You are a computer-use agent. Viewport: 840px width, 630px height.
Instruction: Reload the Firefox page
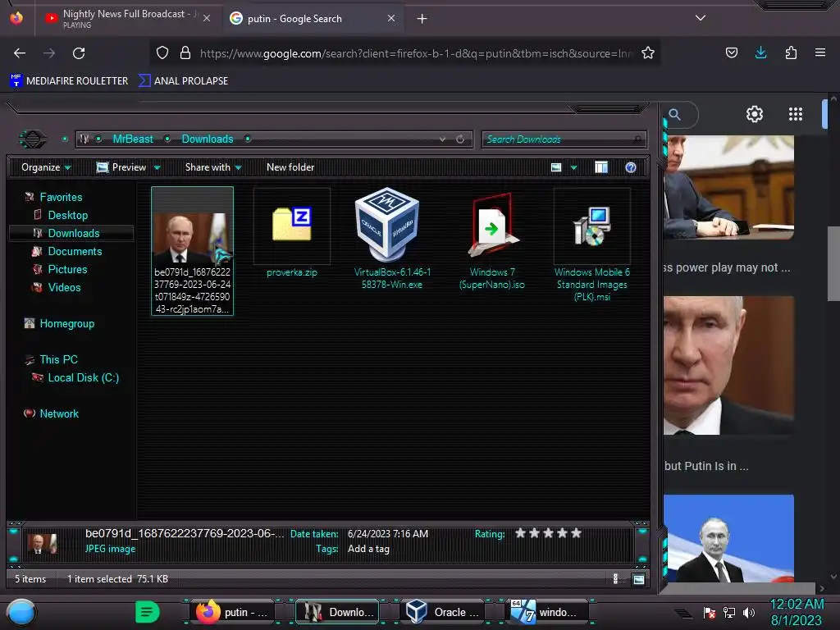pos(79,53)
